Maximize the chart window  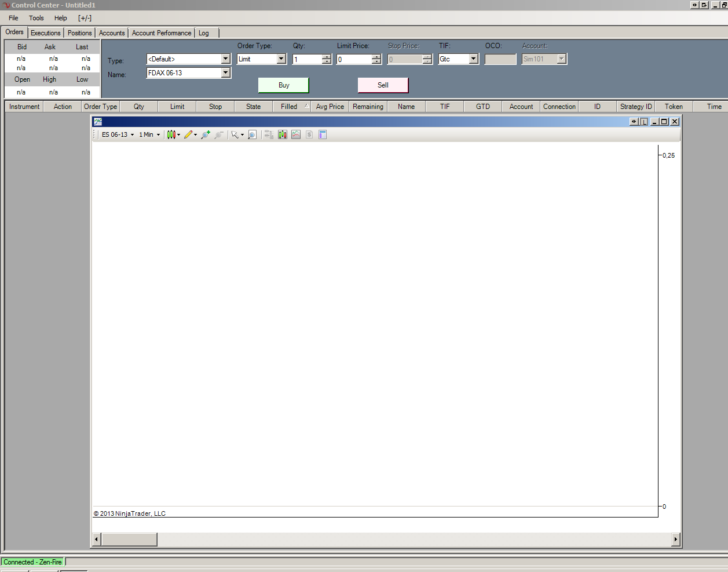tap(664, 122)
